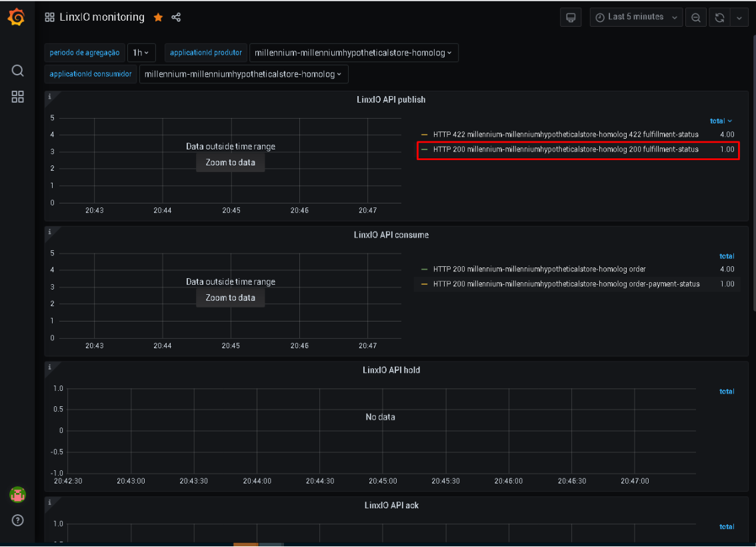756x547 pixels.
Task: Open the user avatar profile menu
Action: pyautogui.click(x=18, y=494)
